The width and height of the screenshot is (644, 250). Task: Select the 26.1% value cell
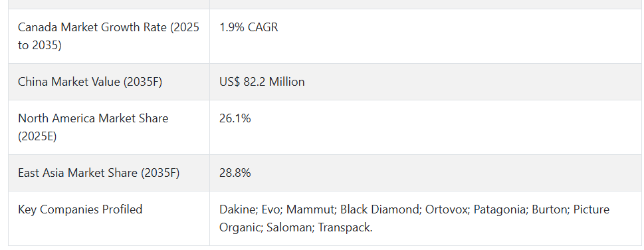click(x=425, y=128)
